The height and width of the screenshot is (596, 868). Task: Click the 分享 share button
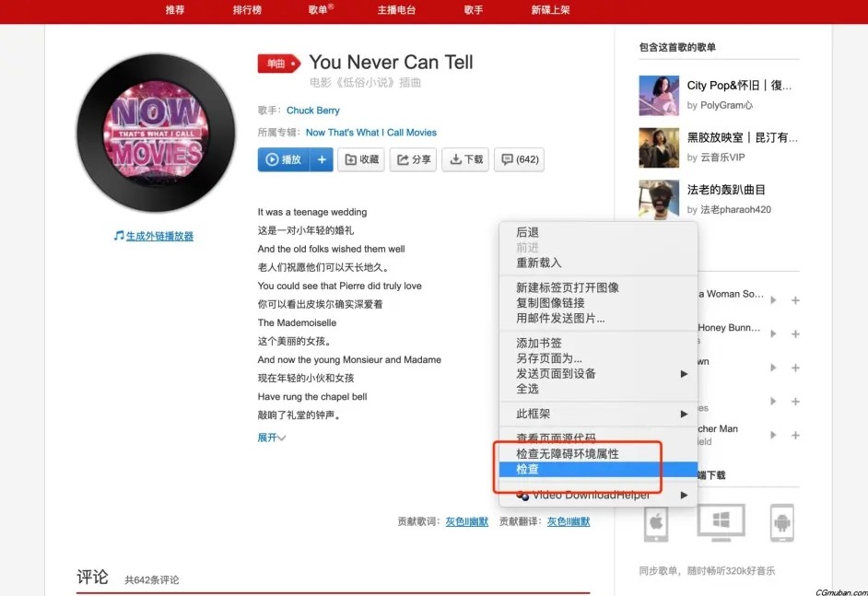tap(413, 159)
